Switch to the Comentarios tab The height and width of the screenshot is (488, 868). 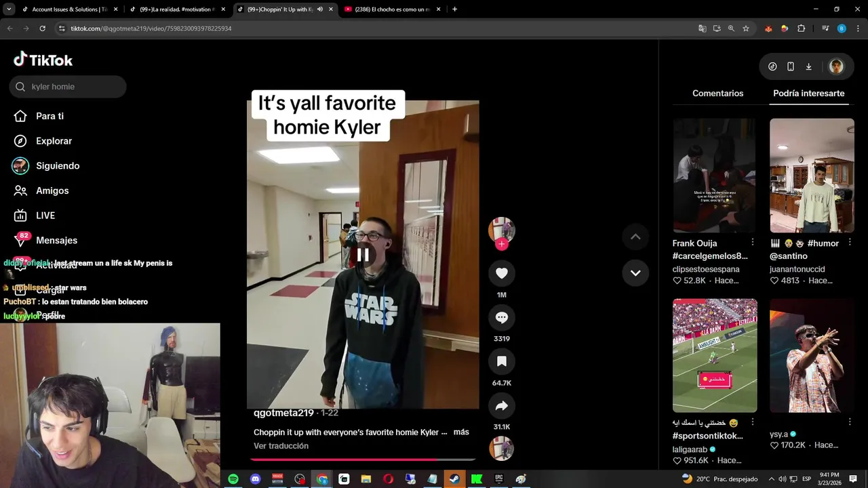(717, 94)
